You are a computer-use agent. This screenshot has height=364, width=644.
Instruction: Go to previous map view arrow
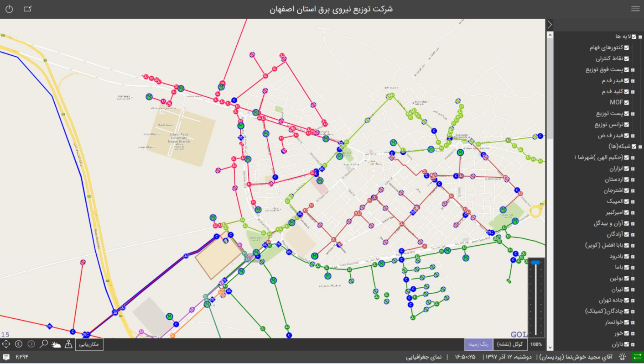[19, 344]
